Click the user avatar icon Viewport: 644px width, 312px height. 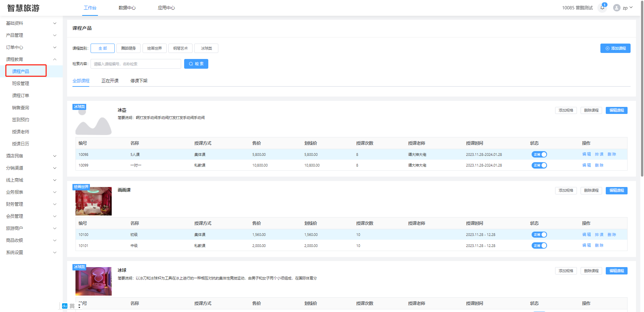[616, 8]
